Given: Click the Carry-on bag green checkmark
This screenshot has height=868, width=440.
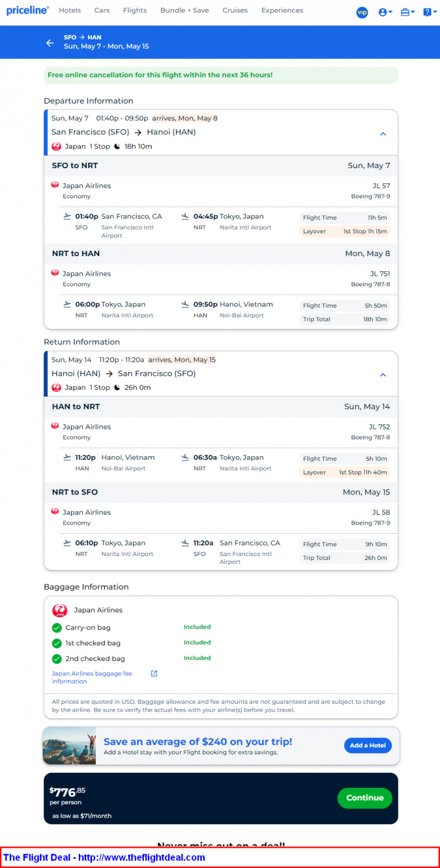Looking at the screenshot, I should 57,628.
